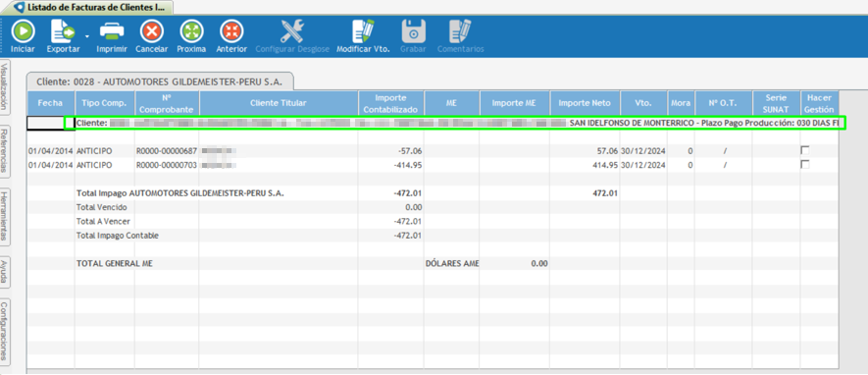
Task: Click the Hacer Gestión column header
Action: (x=819, y=103)
